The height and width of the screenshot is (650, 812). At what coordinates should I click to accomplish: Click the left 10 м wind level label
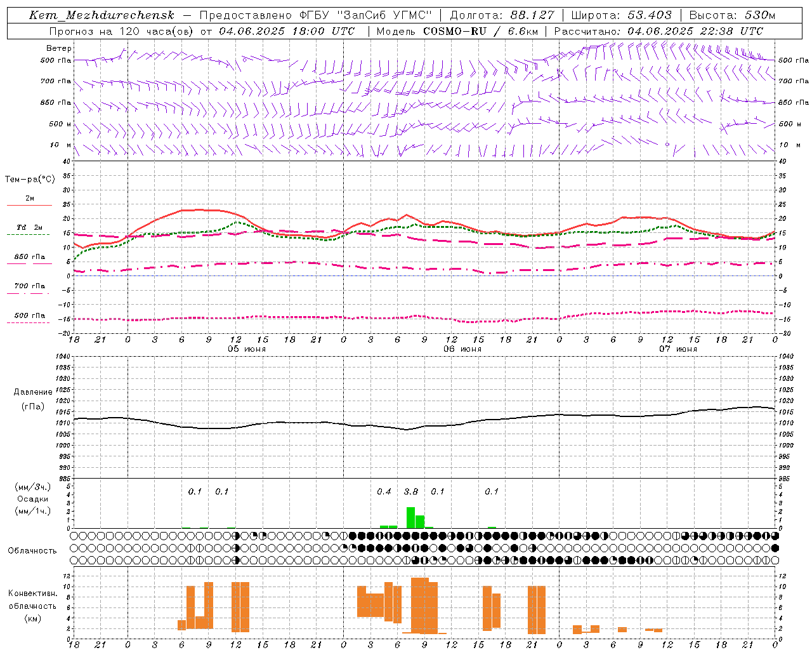point(60,145)
